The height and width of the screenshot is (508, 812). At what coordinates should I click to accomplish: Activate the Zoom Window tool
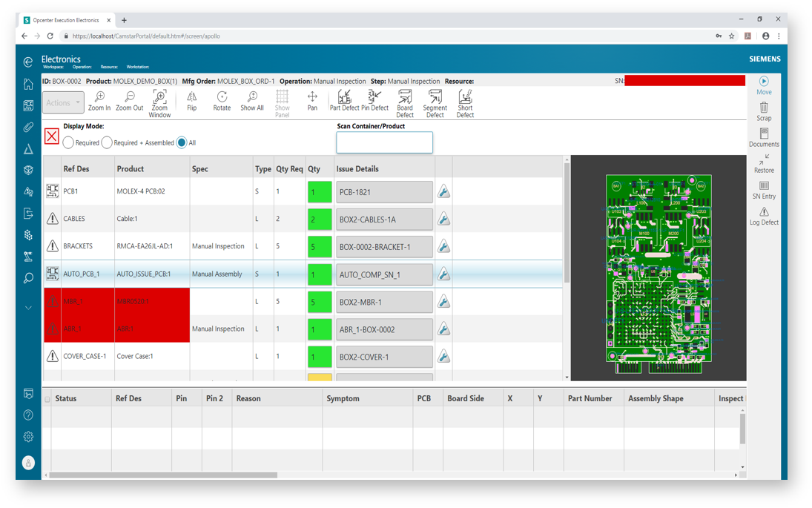pyautogui.click(x=159, y=103)
